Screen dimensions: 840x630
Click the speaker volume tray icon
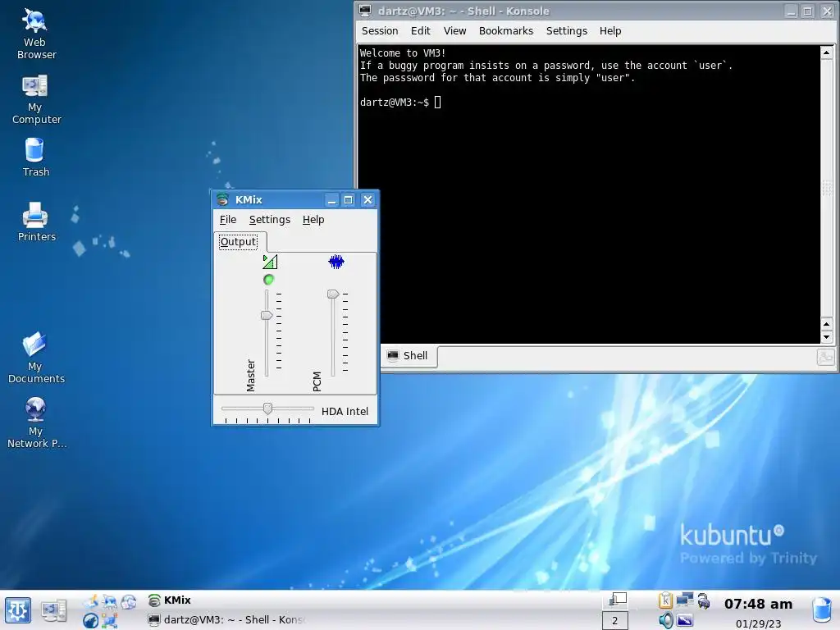point(666,620)
